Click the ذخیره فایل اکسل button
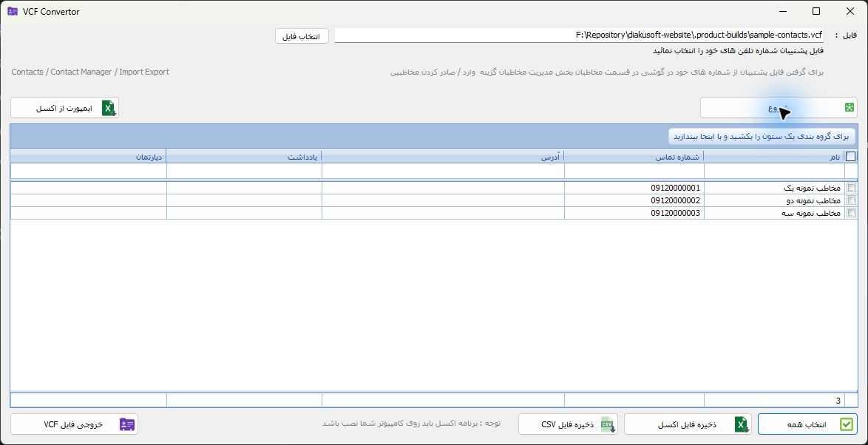 click(688, 424)
